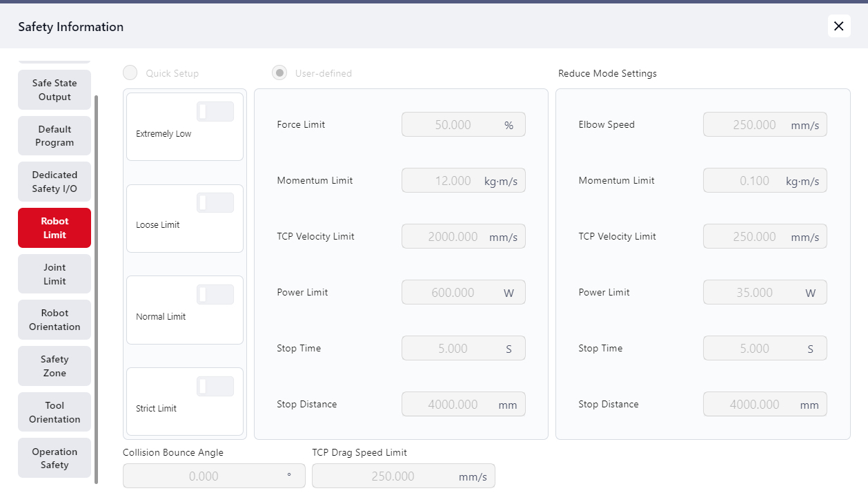Go to the Joint Limit tab

pos(55,274)
